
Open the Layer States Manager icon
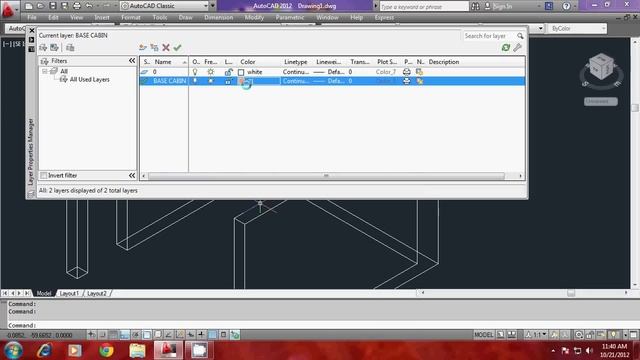(x=70, y=48)
